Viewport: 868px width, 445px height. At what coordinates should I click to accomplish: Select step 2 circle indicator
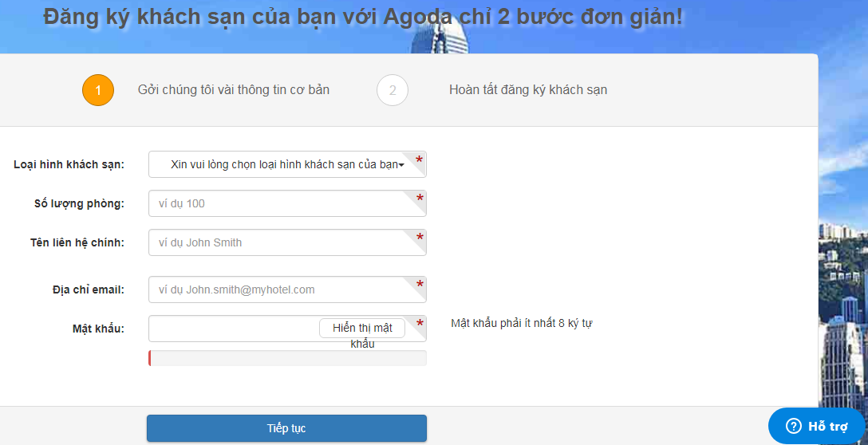click(x=393, y=90)
